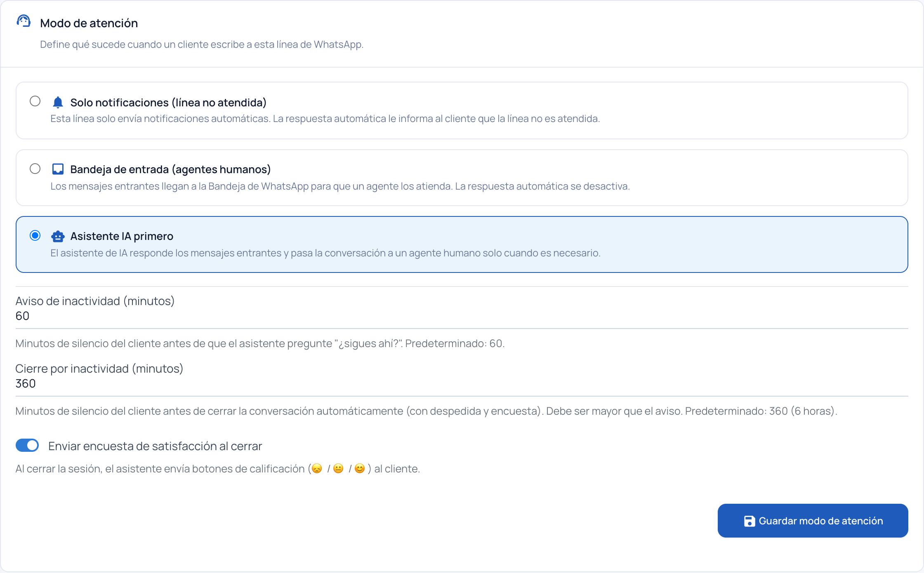
Task: Click the 'Asistente IA primero' title text
Action: coord(122,236)
